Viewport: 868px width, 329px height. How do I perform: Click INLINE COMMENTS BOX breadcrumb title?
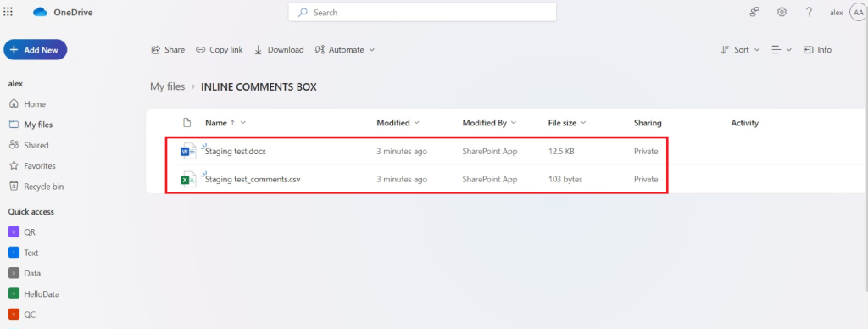259,87
